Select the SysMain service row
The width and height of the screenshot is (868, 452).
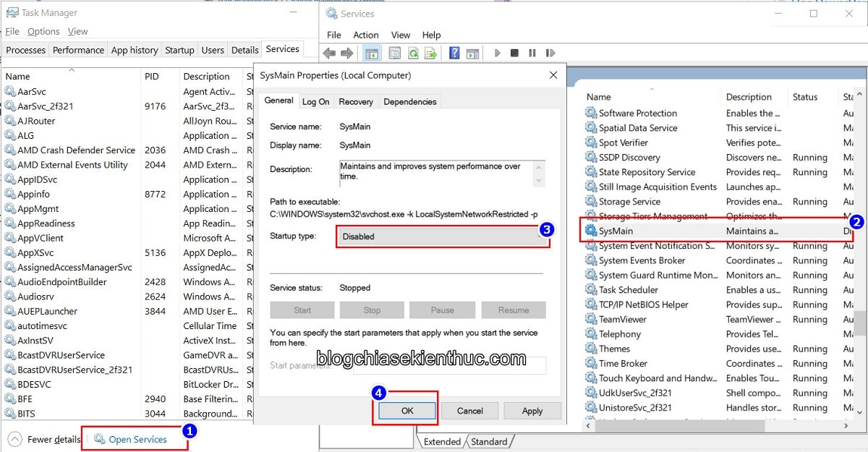pos(616,231)
